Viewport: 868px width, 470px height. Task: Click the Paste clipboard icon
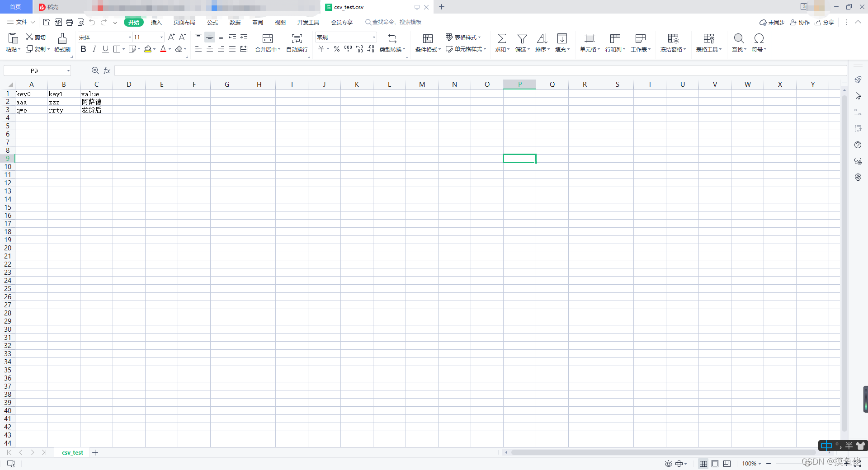[13, 38]
